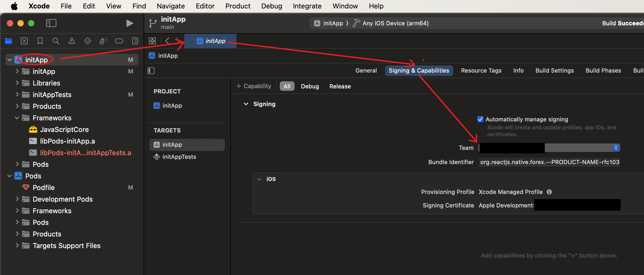Switch to the General tab
Image resolution: width=644 pixels, height=275 pixels.
[366, 70]
